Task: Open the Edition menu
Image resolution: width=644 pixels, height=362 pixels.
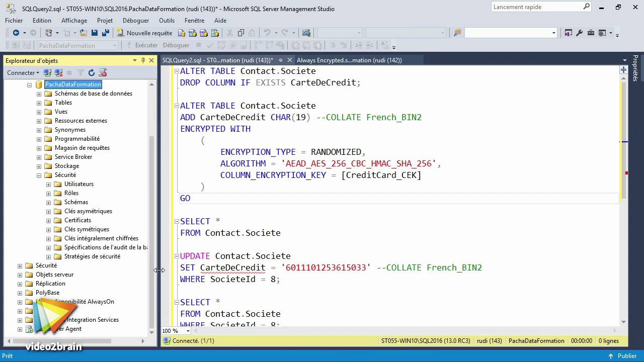Action: [x=42, y=21]
